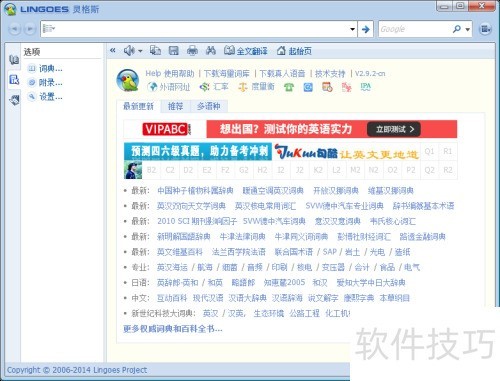Focus the dictionary lookup input field
Image resolution: width=500 pixels, height=381 pixels.
pos(198,29)
